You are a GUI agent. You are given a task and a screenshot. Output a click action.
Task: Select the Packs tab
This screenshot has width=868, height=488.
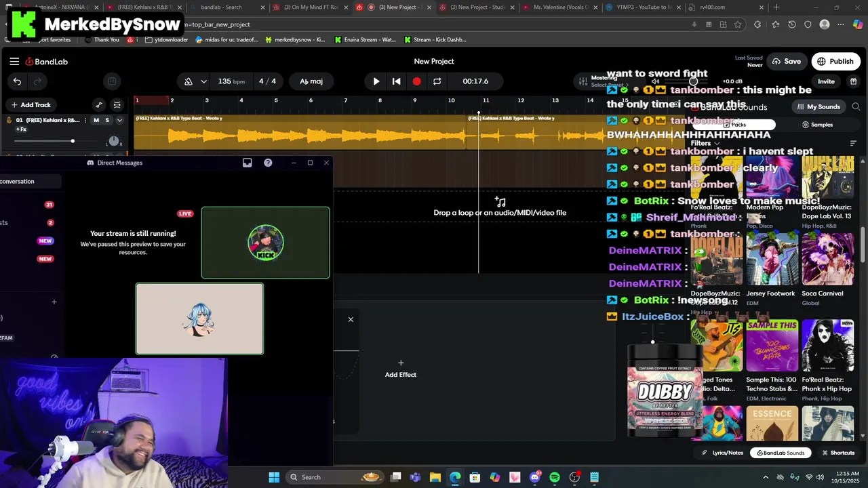[x=734, y=125]
